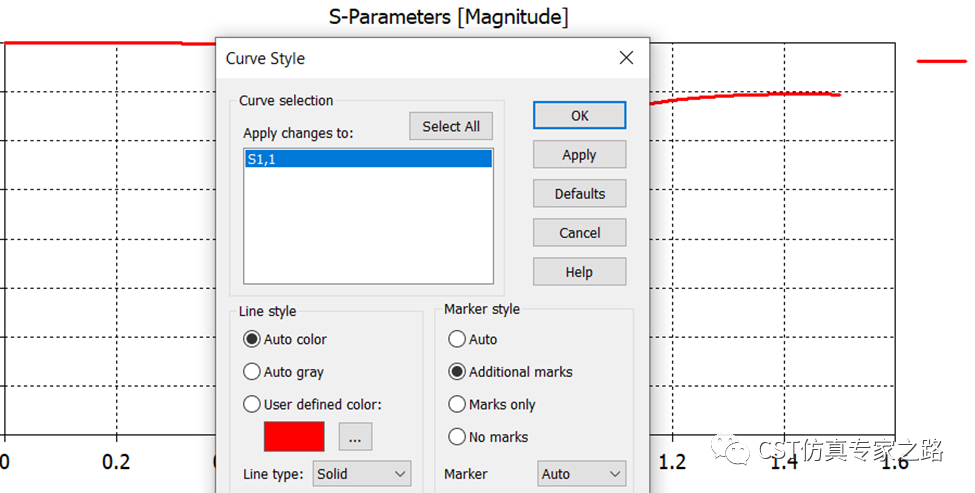The height and width of the screenshot is (493, 975).
Task: Cancel the Curve Style dialog
Action: tap(580, 233)
